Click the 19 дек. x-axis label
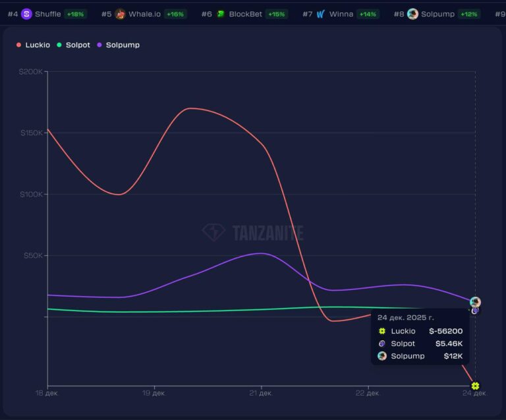 pos(154,393)
